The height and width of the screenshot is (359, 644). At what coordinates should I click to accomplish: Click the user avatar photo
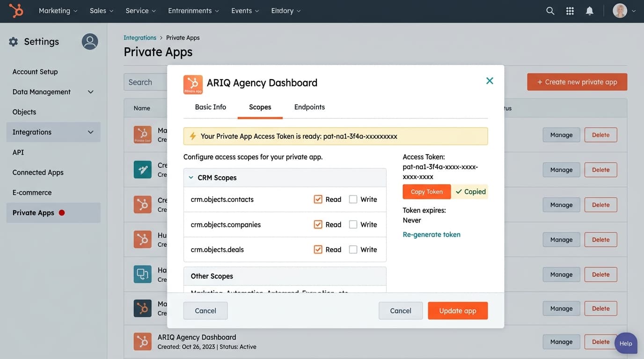tap(620, 11)
